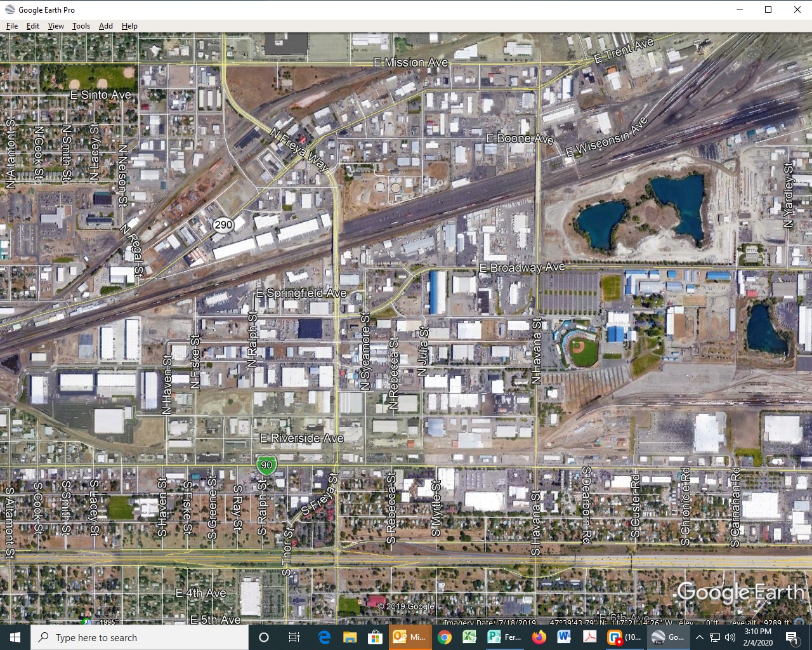Image resolution: width=812 pixels, height=650 pixels.
Task: Click the route 290 highway marker
Action: [x=223, y=225]
